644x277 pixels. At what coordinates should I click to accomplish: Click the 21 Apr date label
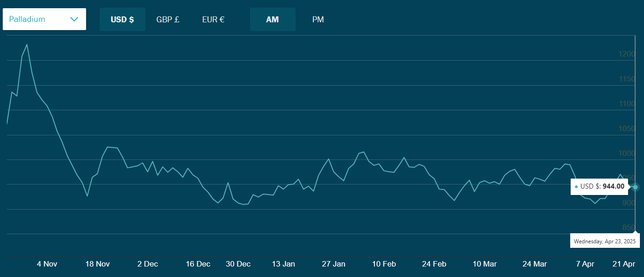tap(624, 264)
